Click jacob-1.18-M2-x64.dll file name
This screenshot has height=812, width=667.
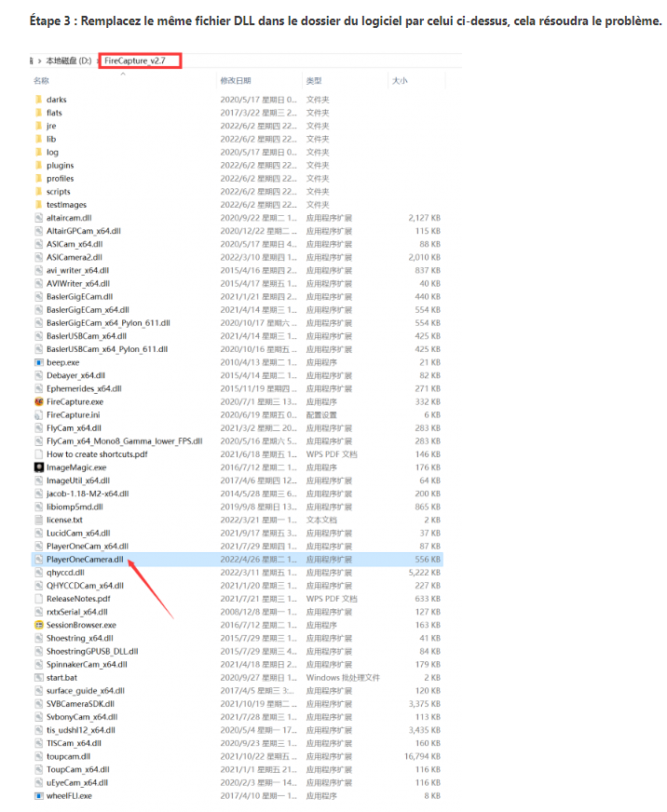click(x=88, y=494)
